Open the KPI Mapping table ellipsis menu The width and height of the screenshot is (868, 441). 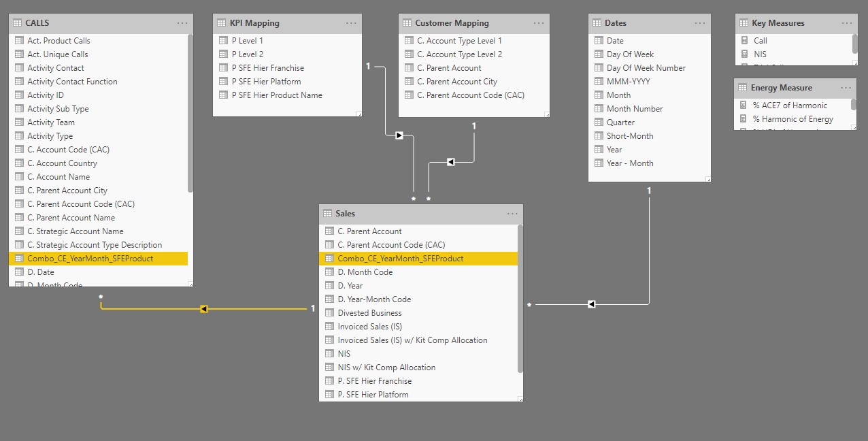351,23
